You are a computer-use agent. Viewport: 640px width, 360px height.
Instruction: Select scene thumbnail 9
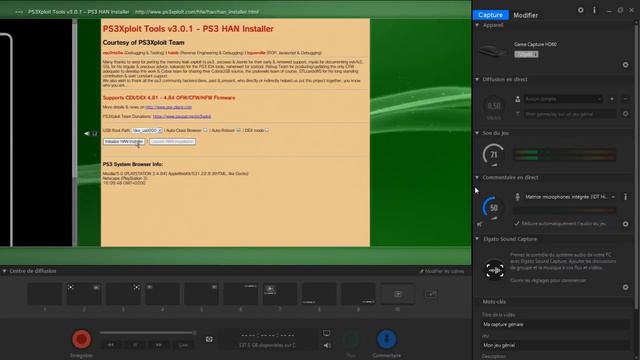point(358,294)
